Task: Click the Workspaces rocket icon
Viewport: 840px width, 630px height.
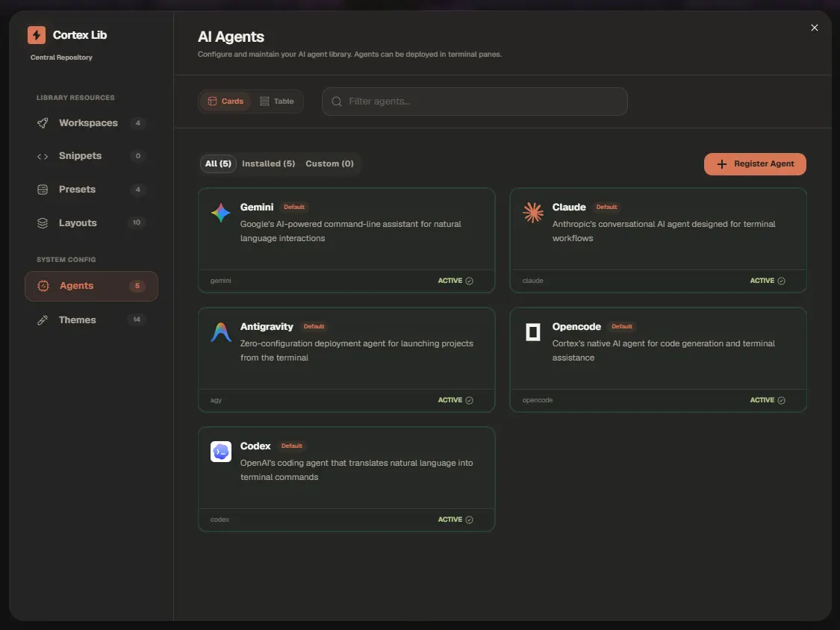Action: click(43, 123)
